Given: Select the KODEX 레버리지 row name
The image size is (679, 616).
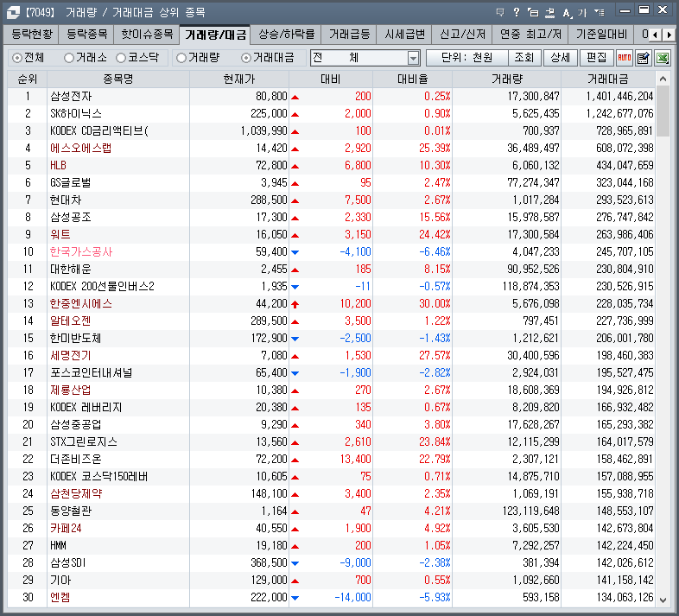Looking at the screenshot, I should [x=86, y=408].
